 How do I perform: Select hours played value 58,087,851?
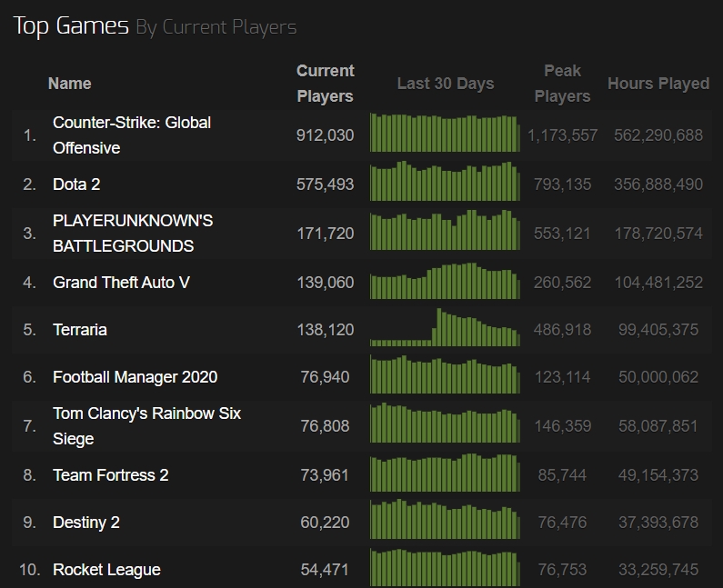coord(658,426)
